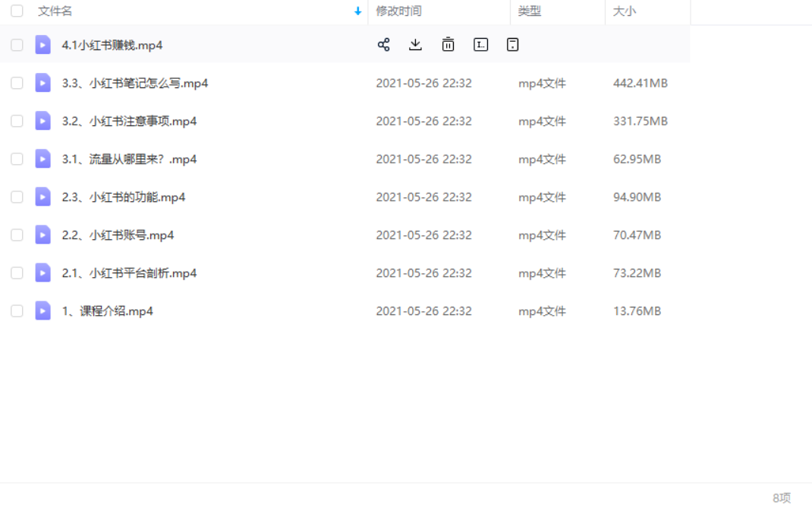The width and height of the screenshot is (812, 508).
Task: Open file 3.1、流量从哪里来？.mp4
Action: coord(129,159)
